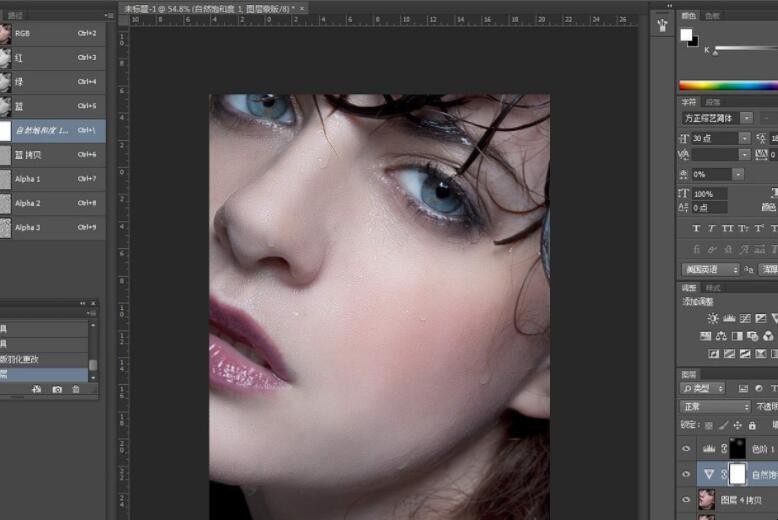Hide the layer 4 copy via its eye icon
Screen dimensions: 778x520
click(686, 499)
